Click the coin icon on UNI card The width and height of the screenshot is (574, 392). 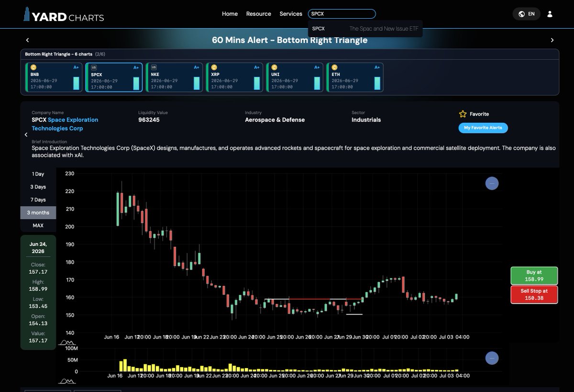point(275,67)
